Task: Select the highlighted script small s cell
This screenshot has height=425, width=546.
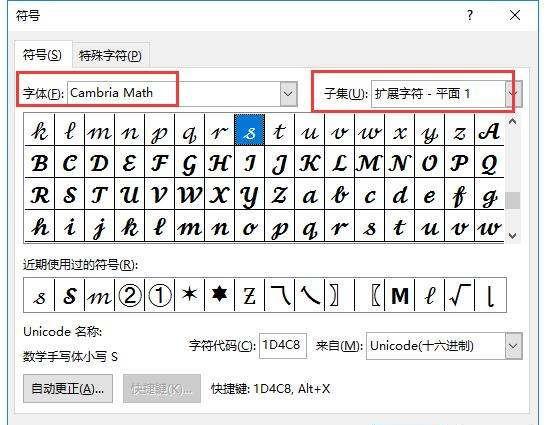Action: pyautogui.click(x=249, y=130)
